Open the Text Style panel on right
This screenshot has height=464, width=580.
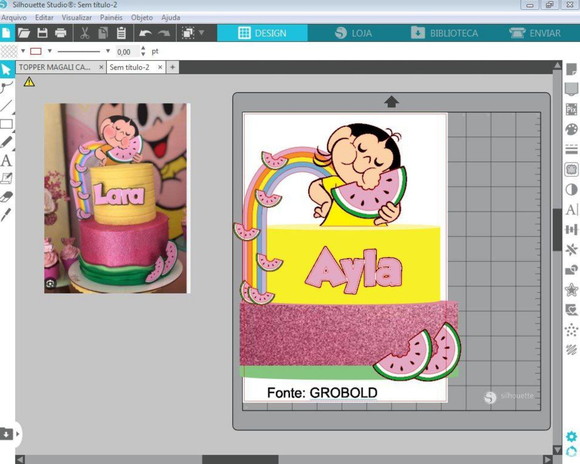pyautogui.click(x=571, y=210)
